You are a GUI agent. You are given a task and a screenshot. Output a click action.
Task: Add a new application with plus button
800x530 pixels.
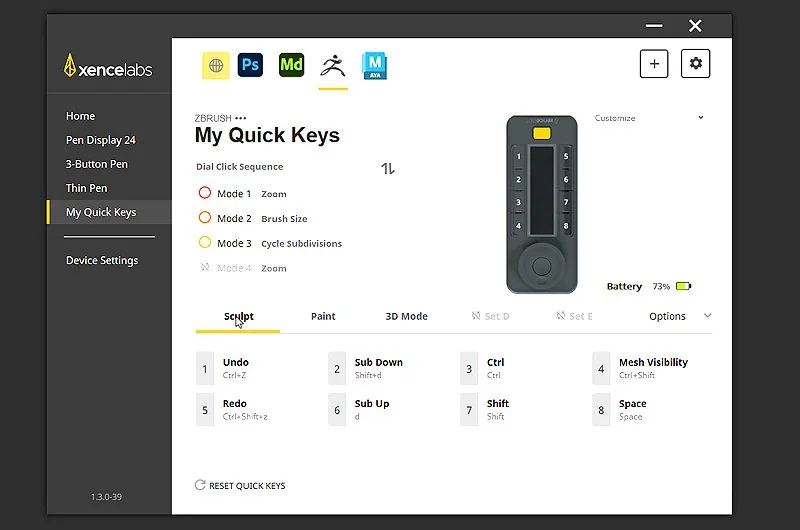click(x=654, y=64)
